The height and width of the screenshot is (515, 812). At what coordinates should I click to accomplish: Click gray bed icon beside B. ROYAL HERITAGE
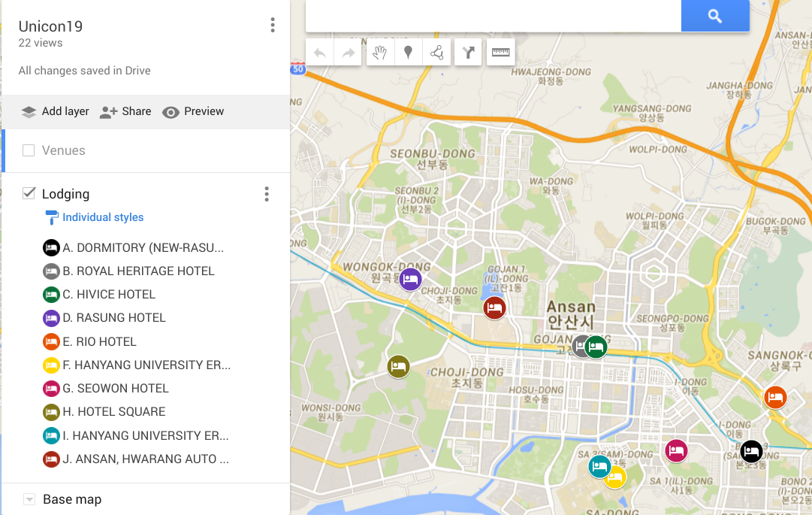point(51,271)
